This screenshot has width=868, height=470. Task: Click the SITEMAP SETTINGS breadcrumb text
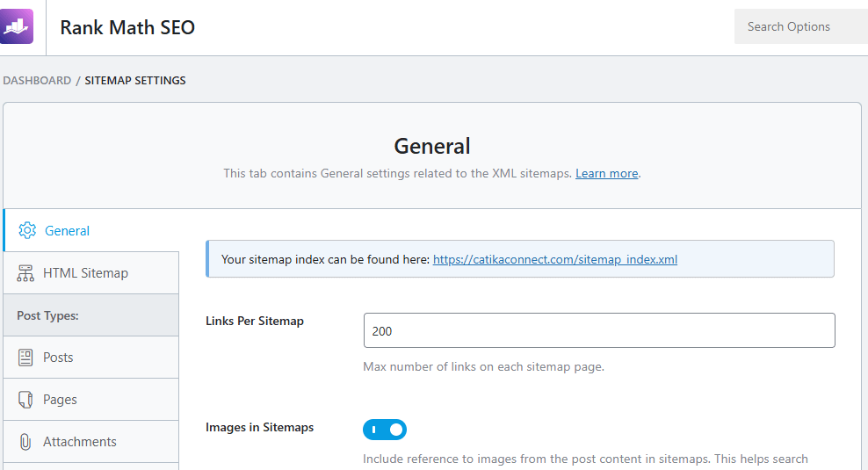click(x=135, y=80)
